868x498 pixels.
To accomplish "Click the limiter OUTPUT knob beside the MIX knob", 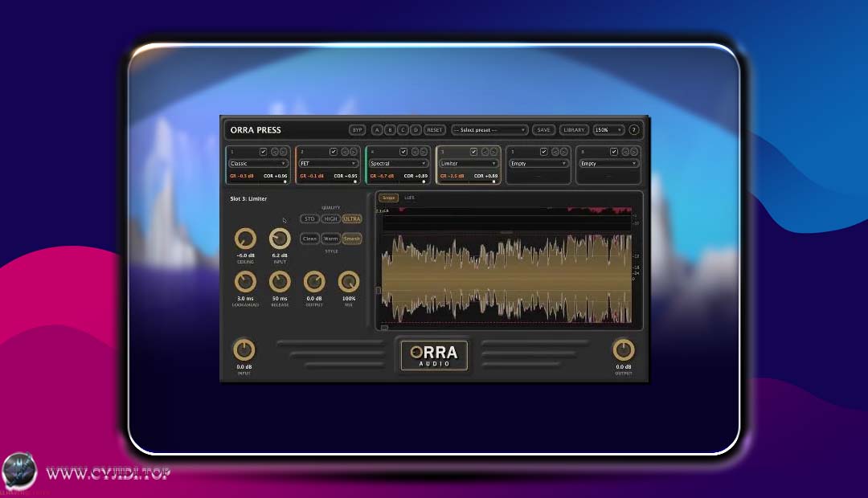I will [x=314, y=282].
